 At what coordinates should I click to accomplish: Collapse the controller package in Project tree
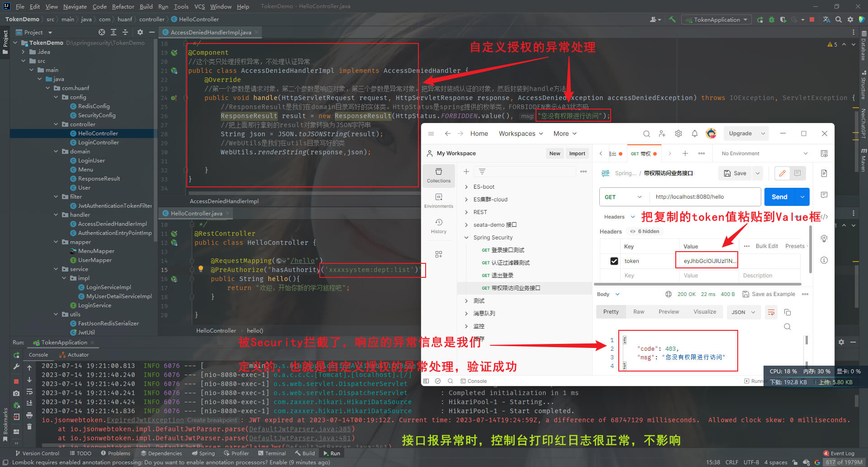(x=56, y=124)
